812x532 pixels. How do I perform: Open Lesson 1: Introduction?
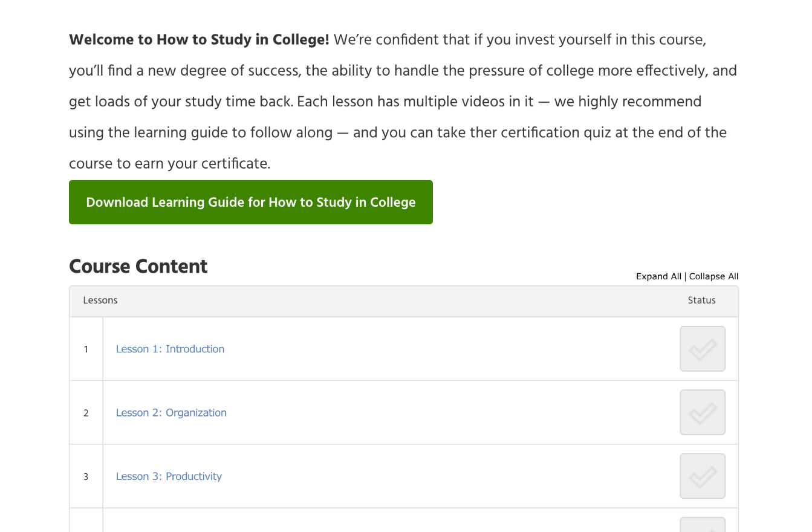click(170, 349)
